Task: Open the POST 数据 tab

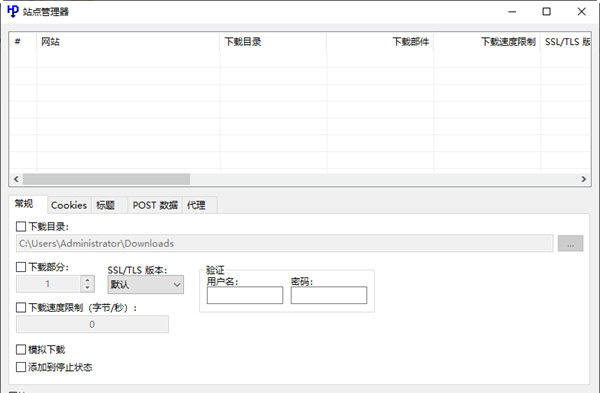Action: [x=155, y=205]
